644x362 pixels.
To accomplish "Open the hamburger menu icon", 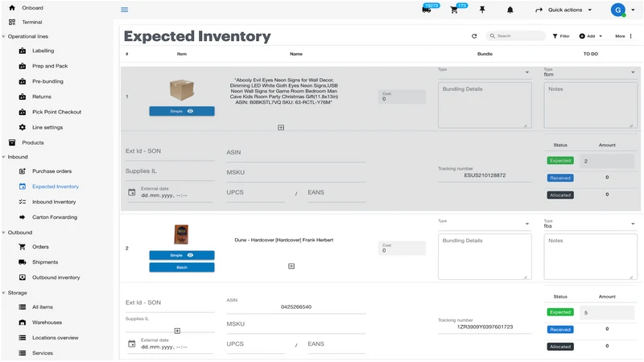I will click(125, 10).
